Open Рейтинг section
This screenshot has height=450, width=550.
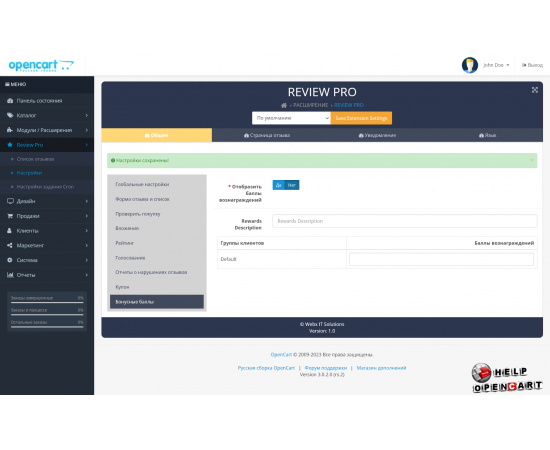click(x=157, y=243)
